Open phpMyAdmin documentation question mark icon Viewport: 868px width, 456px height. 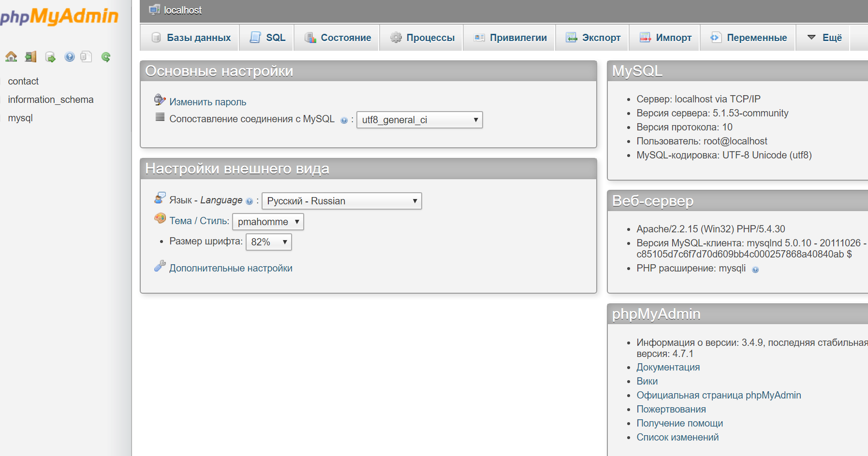click(70, 57)
